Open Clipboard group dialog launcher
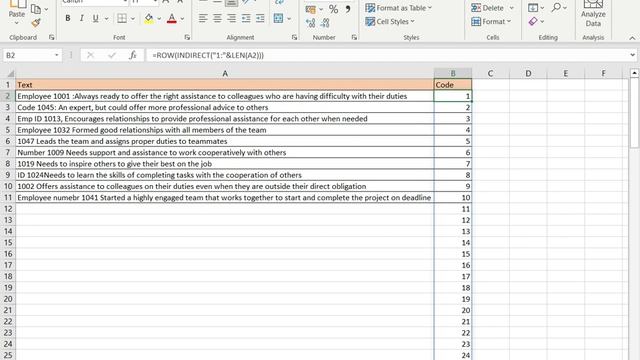The height and width of the screenshot is (360, 640). (x=51, y=37)
